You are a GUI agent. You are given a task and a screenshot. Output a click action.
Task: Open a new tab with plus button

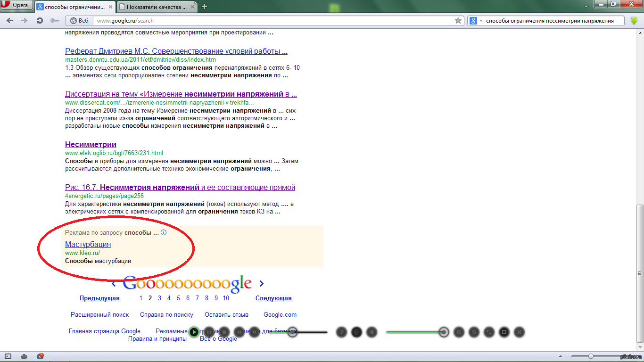pos(204,7)
